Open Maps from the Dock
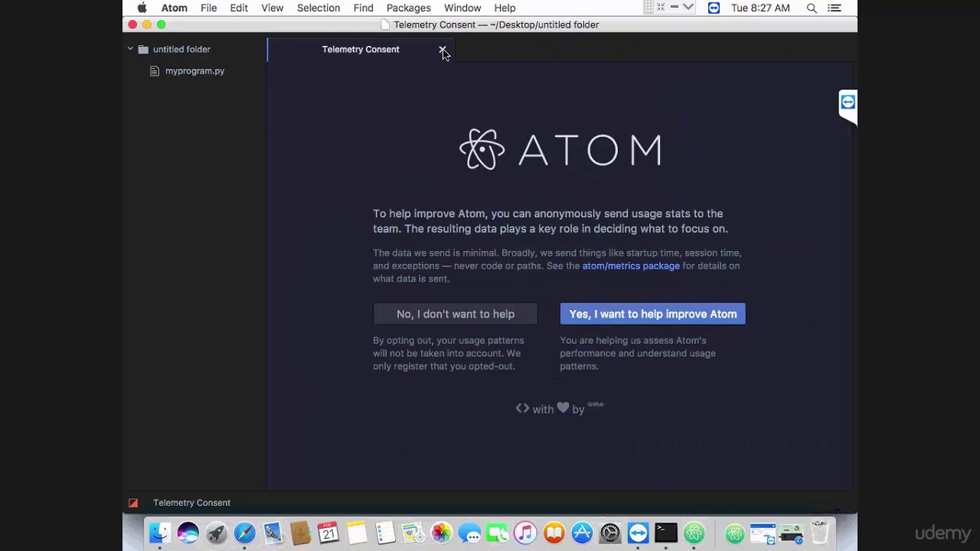980x551 pixels. click(x=413, y=533)
